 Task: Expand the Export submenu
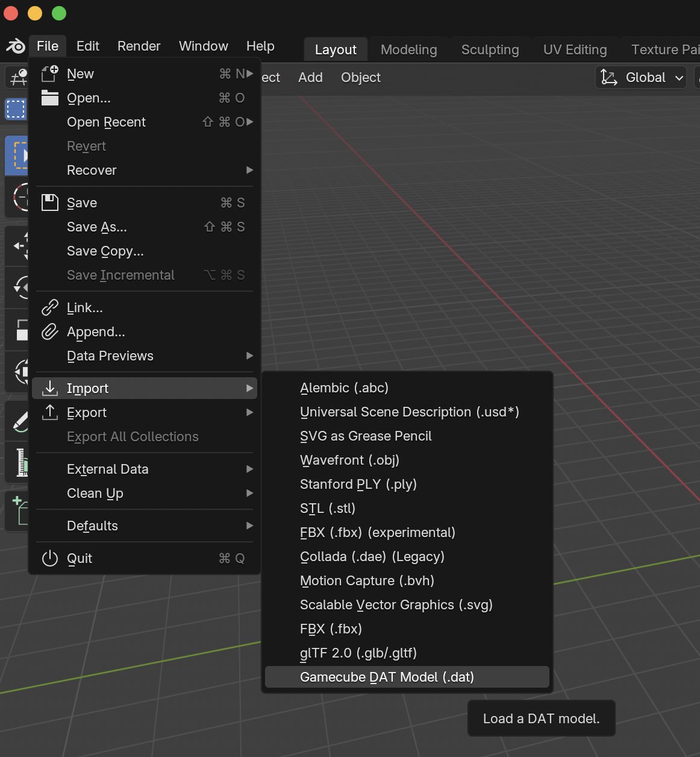[145, 412]
